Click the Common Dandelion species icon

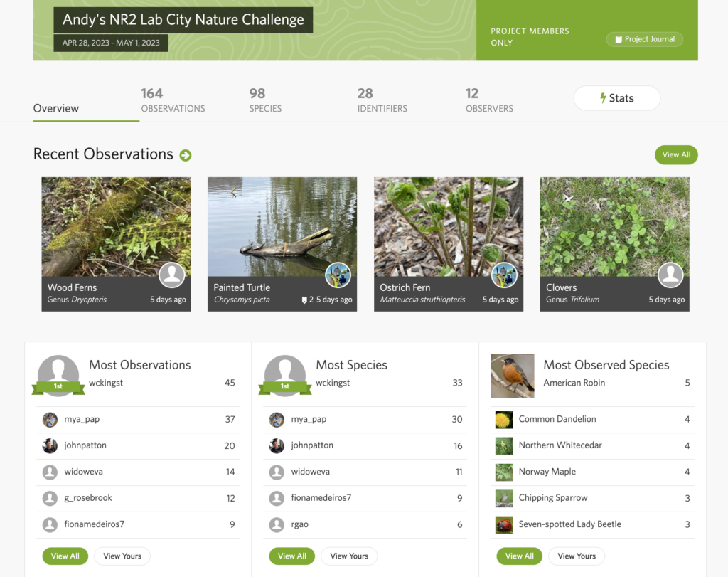504,420
